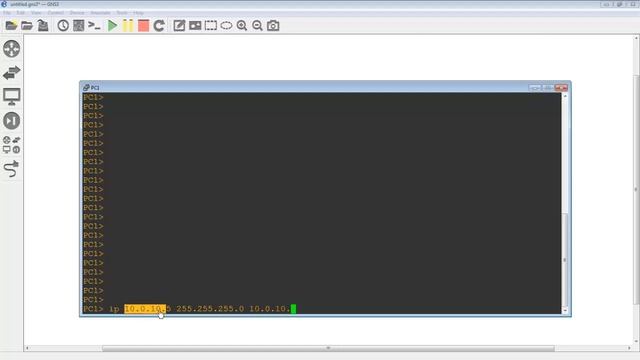Click the workspace horizontal scrollbar
This screenshot has width=640, height=360.
[x=328, y=348]
